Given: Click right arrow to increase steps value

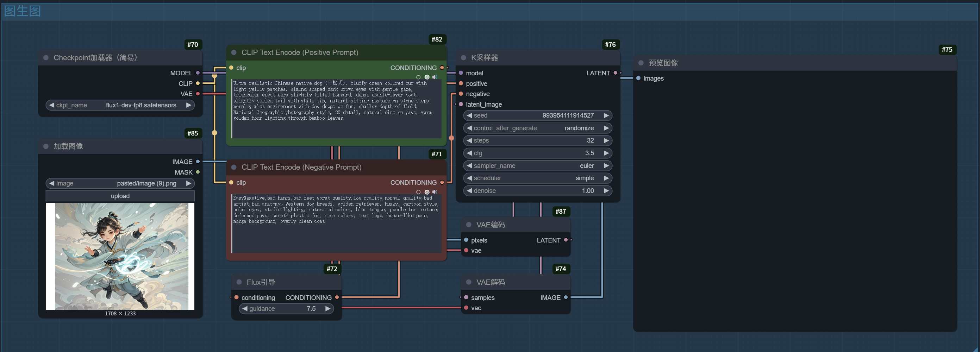Looking at the screenshot, I should click(606, 141).
